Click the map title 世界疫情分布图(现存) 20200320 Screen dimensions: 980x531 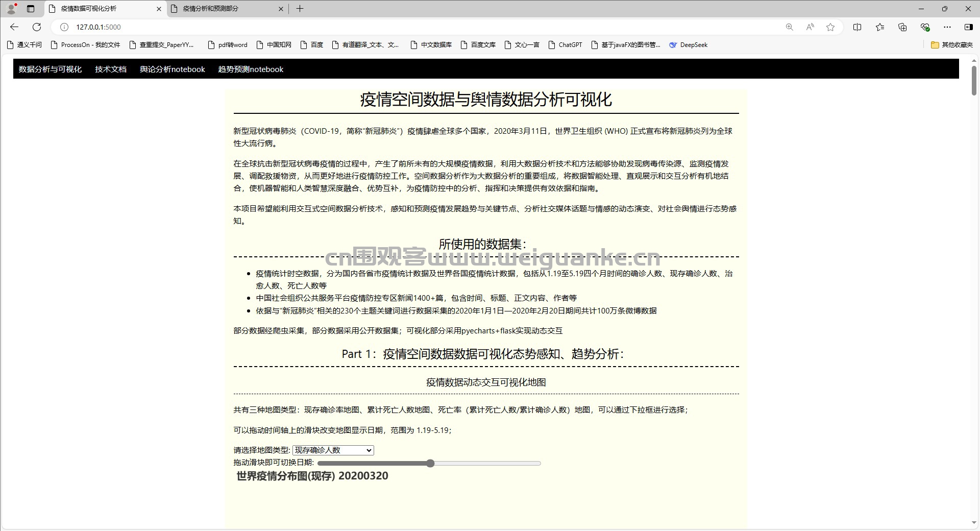pyautogui.click(x=312, y=476)
